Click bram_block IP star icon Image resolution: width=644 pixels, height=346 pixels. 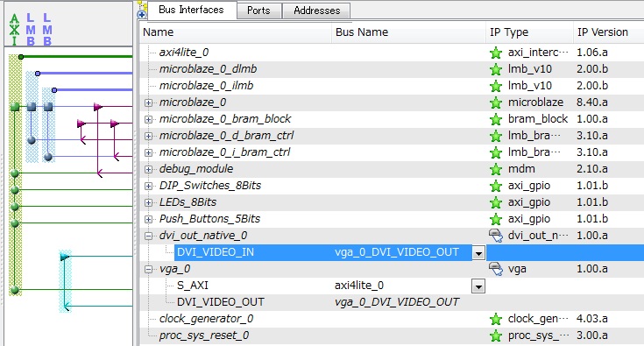click(x=496, y=119)
